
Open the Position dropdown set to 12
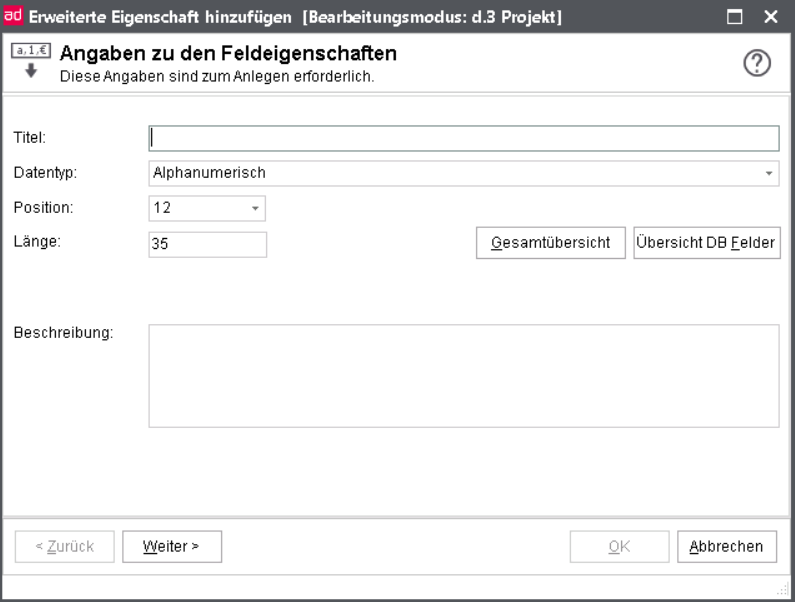point(254,209)
